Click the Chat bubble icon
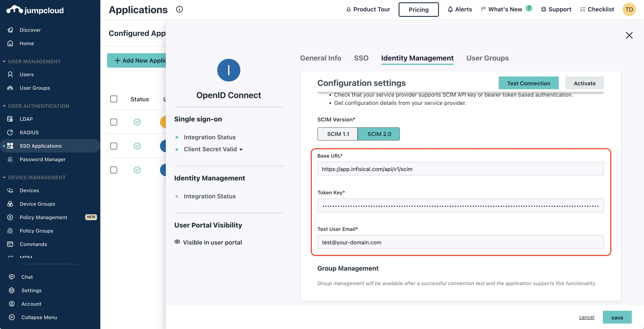Screen dimensions: 644x329 [x=12, y=277]
